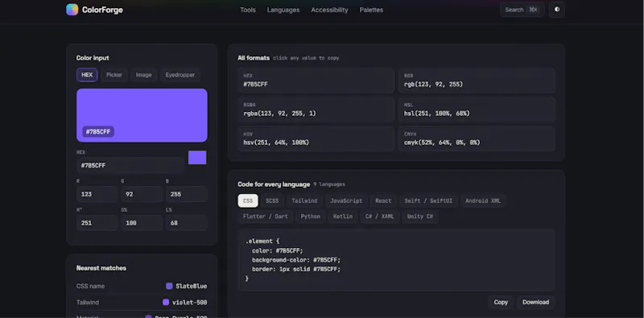
Task: Select the HEX color input tab
Action: tap(87, 75)
